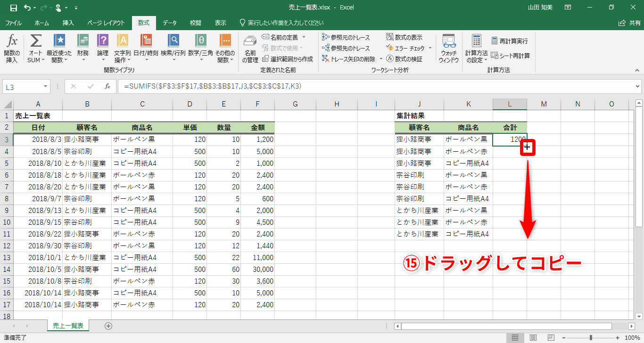Open Calculation Options (計算方法の設定)
This screenshot has width=644, height=343.
477,49
